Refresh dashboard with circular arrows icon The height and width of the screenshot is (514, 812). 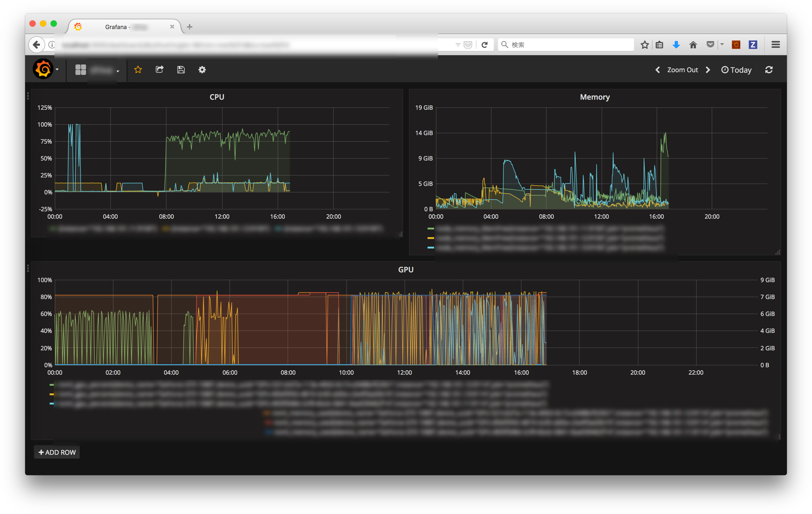pyautogui.click(x=769, y=70)
